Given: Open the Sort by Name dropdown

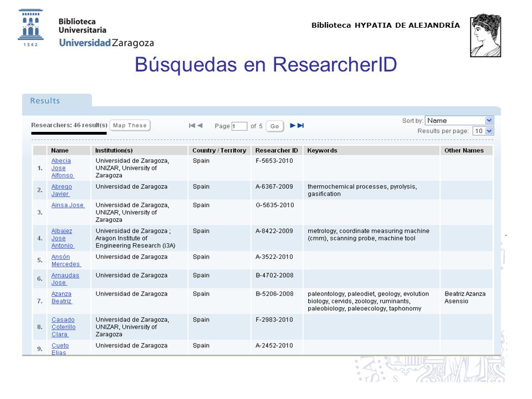Looking at the screenshot, I should (x=459, y=120).
